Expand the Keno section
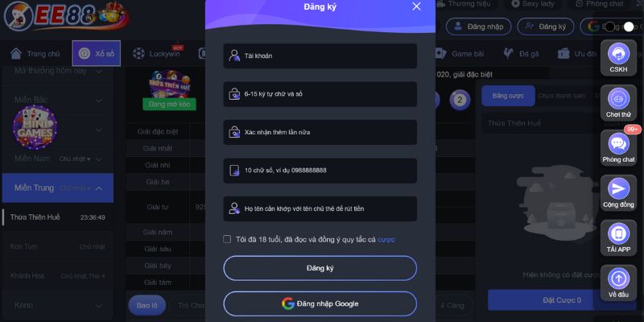 58,305
